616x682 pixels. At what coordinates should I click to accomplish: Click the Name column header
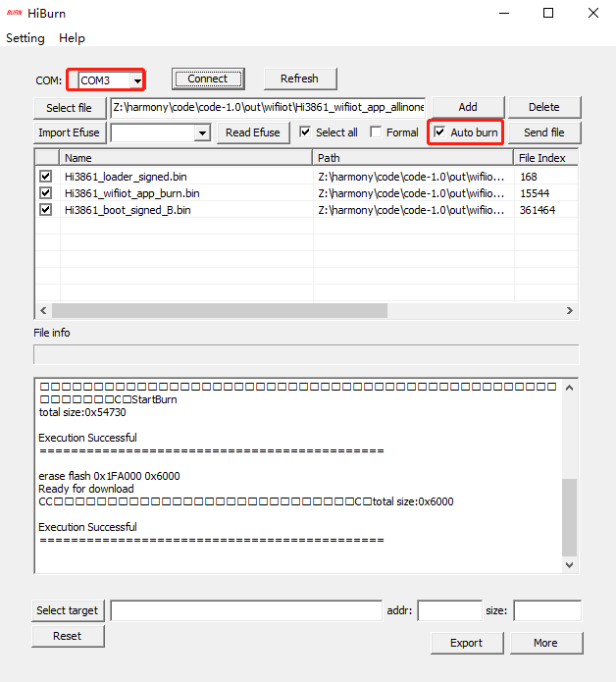click(186, 157)
